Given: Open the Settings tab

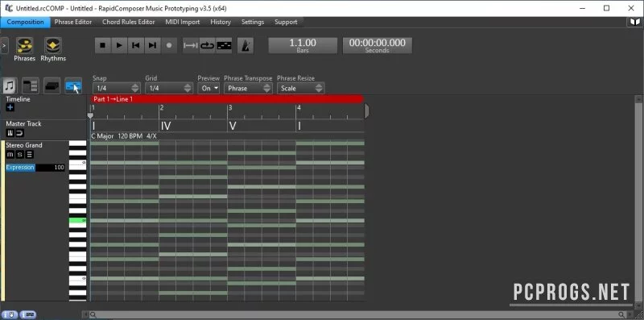Looking at the screenshot, I should [x=253, y=22].
